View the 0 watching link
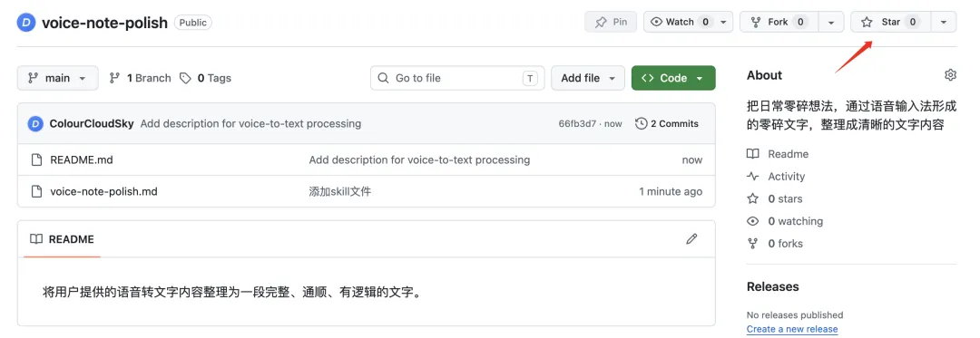Screen dimensions: 980x338 [784, 221]
